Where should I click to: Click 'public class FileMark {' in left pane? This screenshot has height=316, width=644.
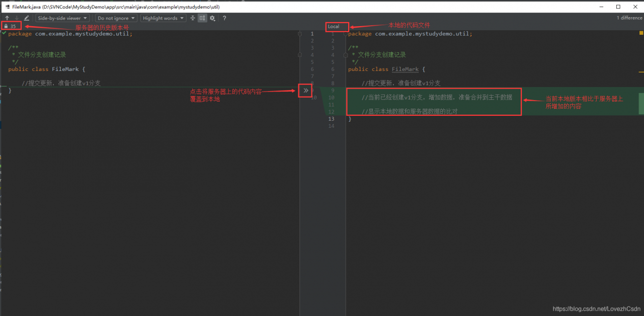point(47,69)
